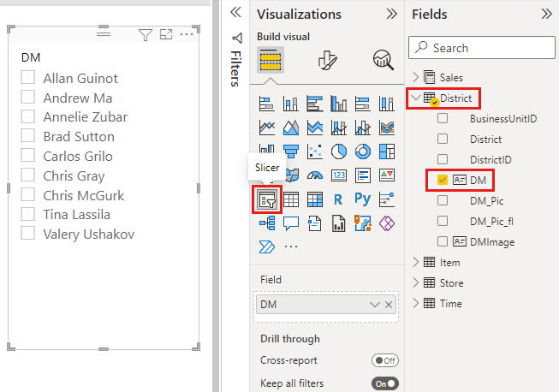Expand the Sales table
This screenshot has height=392, width=559.
tap(416, 77)
